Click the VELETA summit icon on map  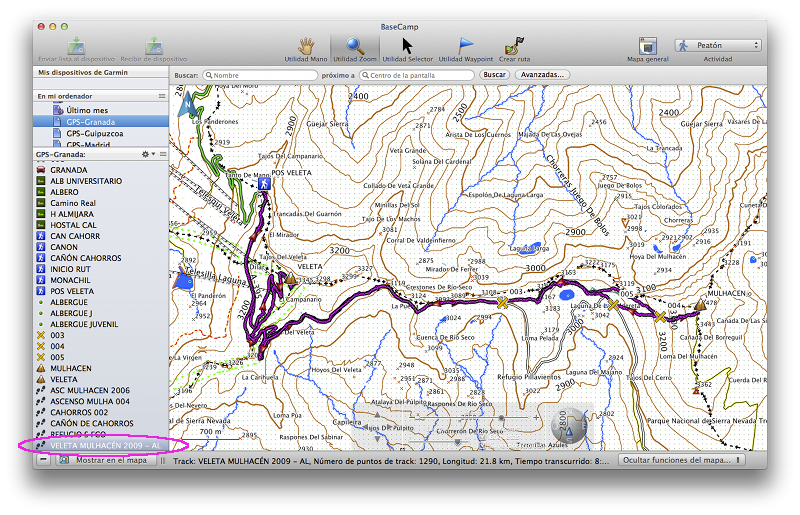click(290, 278)
